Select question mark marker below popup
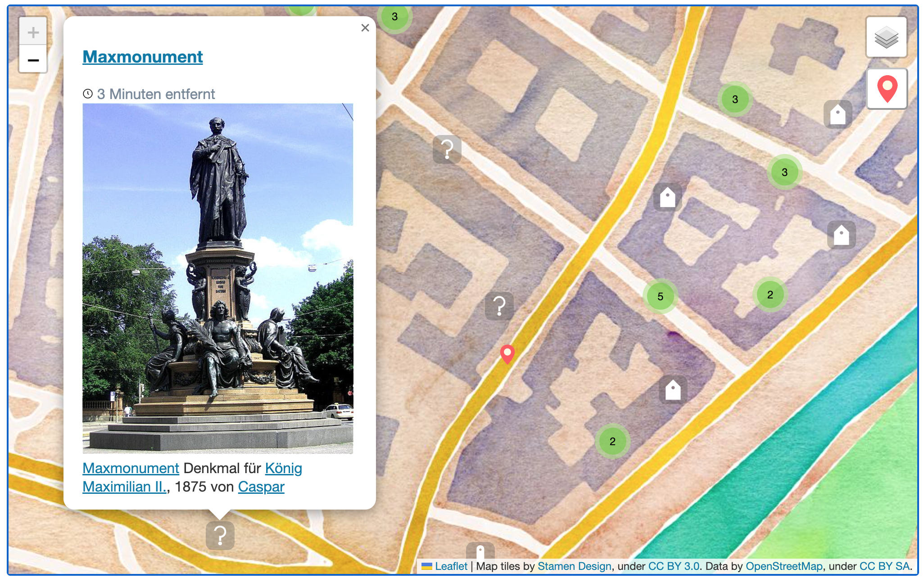This screenshot has height=578, width=924. pos(220,535)
